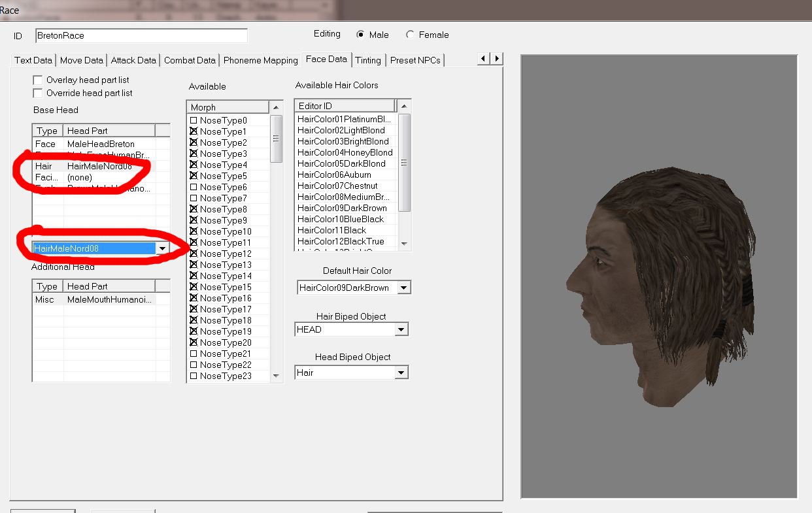Click hair colors list scroll down arrow
Image resolution: width=812 pixels, height=513 pixels.
coord(404,243)
